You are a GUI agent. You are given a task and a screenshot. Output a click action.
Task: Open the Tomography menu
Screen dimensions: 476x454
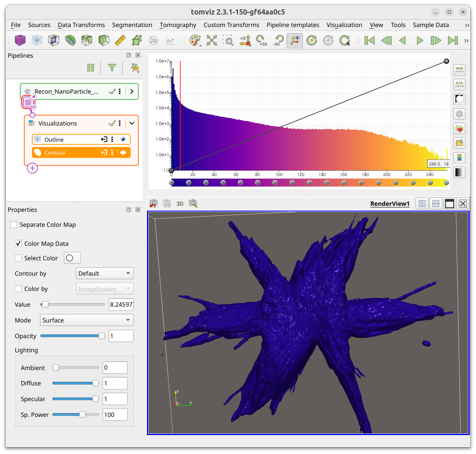pos(178,25)
